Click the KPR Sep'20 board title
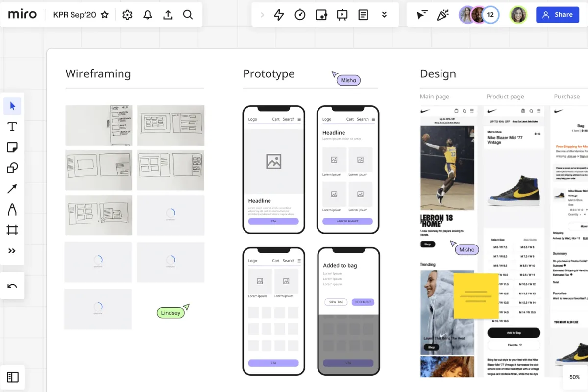Image resolution: width=588 pixels, height=392 pixels. [x=74, y=15]
